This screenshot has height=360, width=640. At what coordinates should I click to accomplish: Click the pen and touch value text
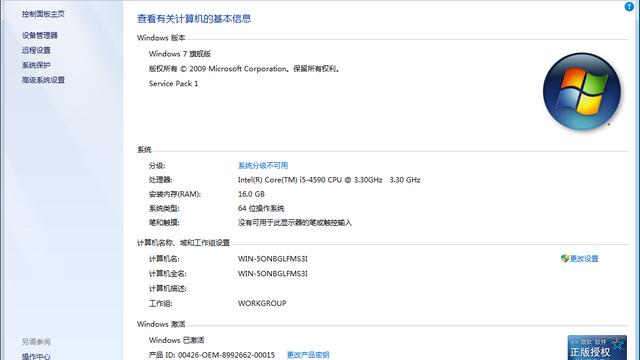click(x=295, y=222)
